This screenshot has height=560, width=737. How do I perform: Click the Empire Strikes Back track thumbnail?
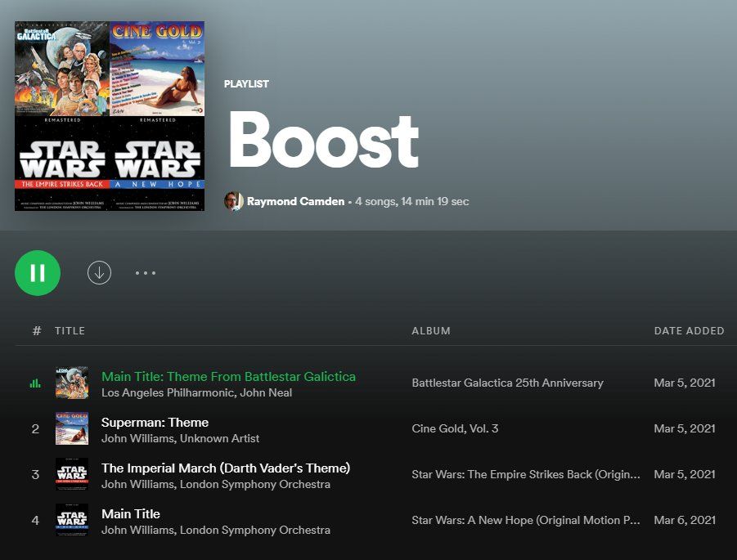pyautogui.click(x=72, y=474)
